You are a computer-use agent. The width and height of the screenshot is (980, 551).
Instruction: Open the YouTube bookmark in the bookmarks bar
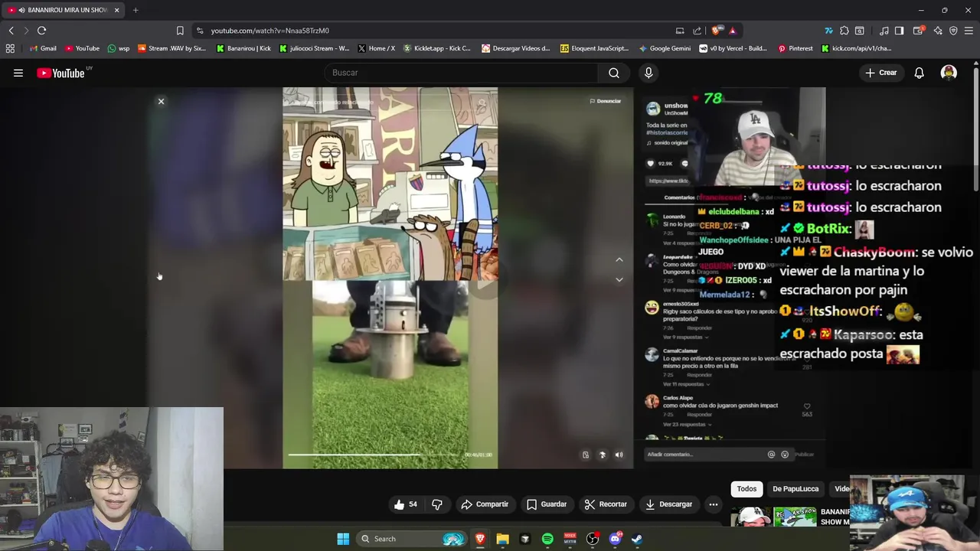[82, 48]
